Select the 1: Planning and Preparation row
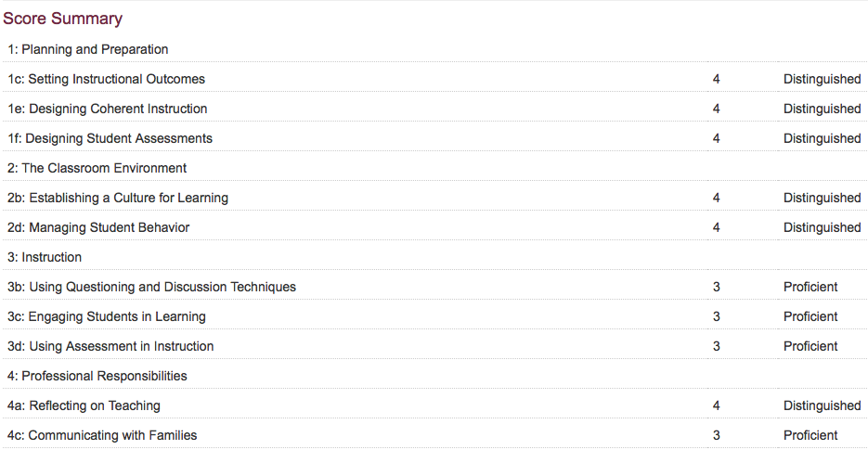 pyautogui.click(x=434, y=49)
